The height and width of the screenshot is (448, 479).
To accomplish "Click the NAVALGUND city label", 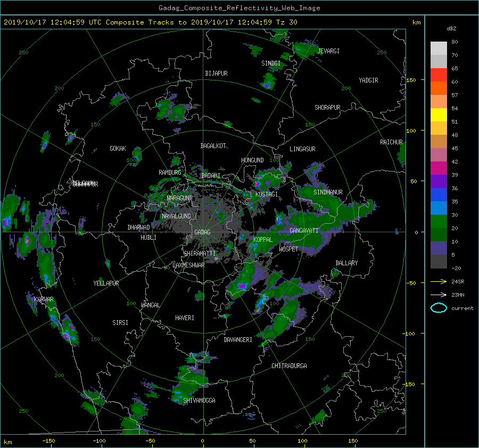I will coord(176,216).
